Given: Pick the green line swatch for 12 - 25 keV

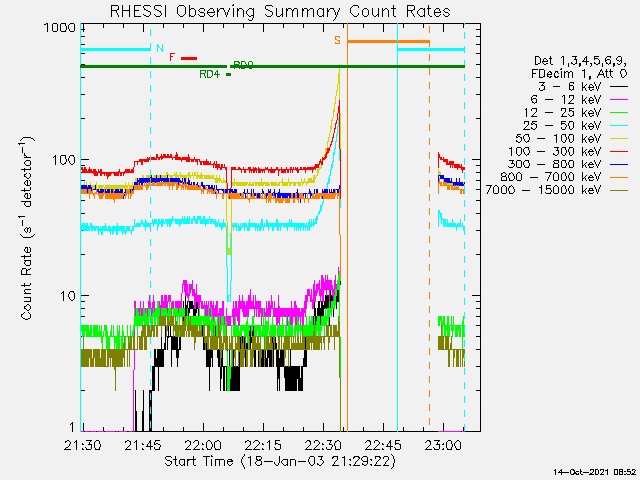Looking at the screenshot, I should [x=619, y=113].
